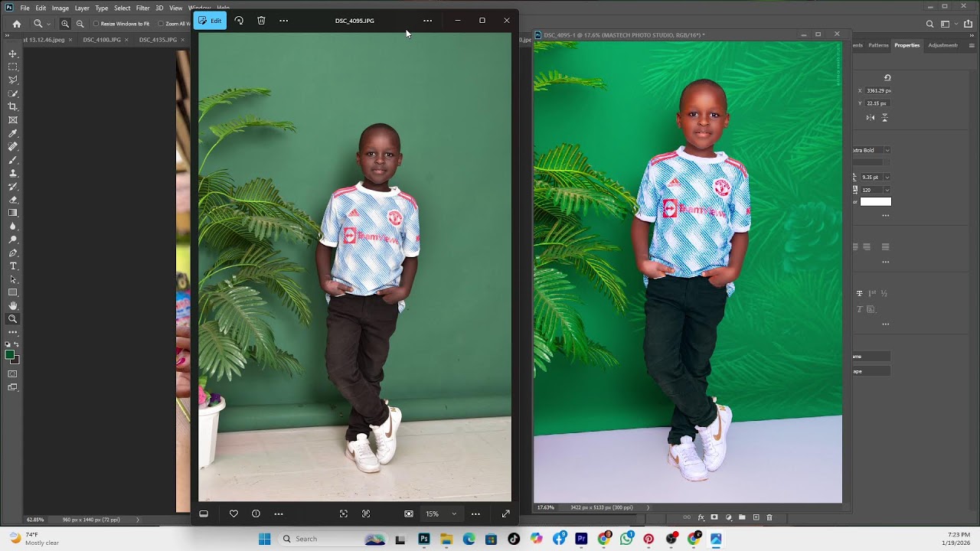Open the Image menu
Viewport: 980px width, 551px height.
[60, 8]
